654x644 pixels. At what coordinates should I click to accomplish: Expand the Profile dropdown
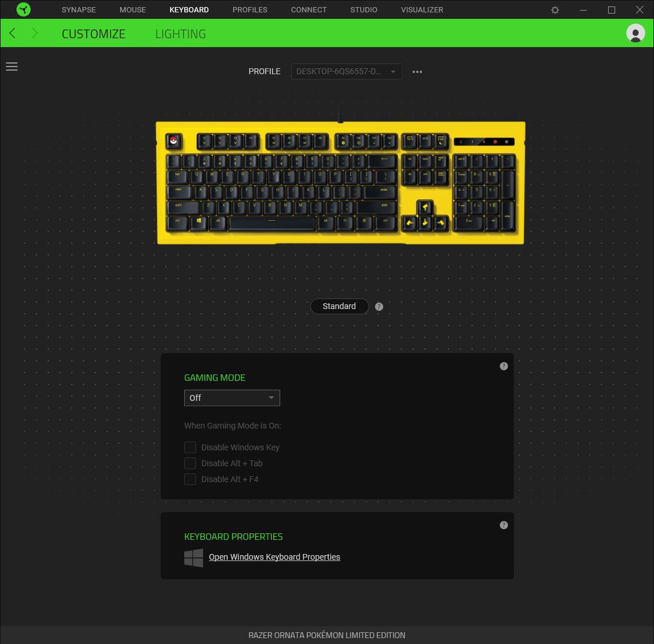(x=346, y=71)
